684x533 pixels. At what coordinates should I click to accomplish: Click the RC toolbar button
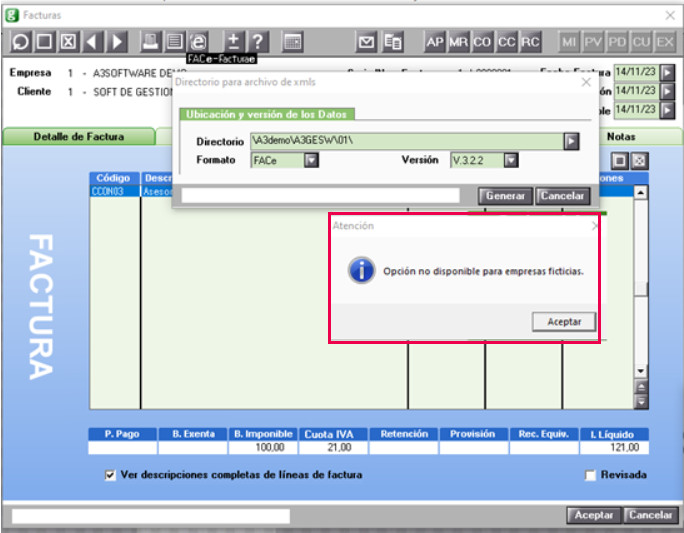point(530,42)
